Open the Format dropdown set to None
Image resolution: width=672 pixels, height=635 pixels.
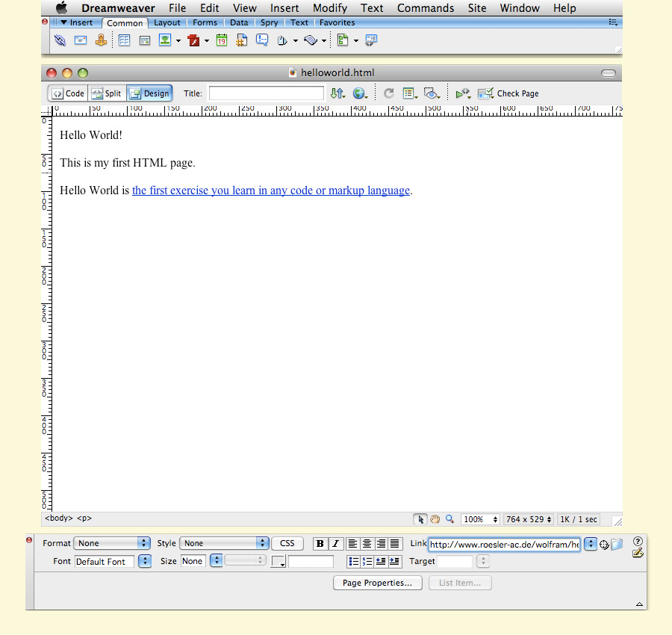point(112,543)
